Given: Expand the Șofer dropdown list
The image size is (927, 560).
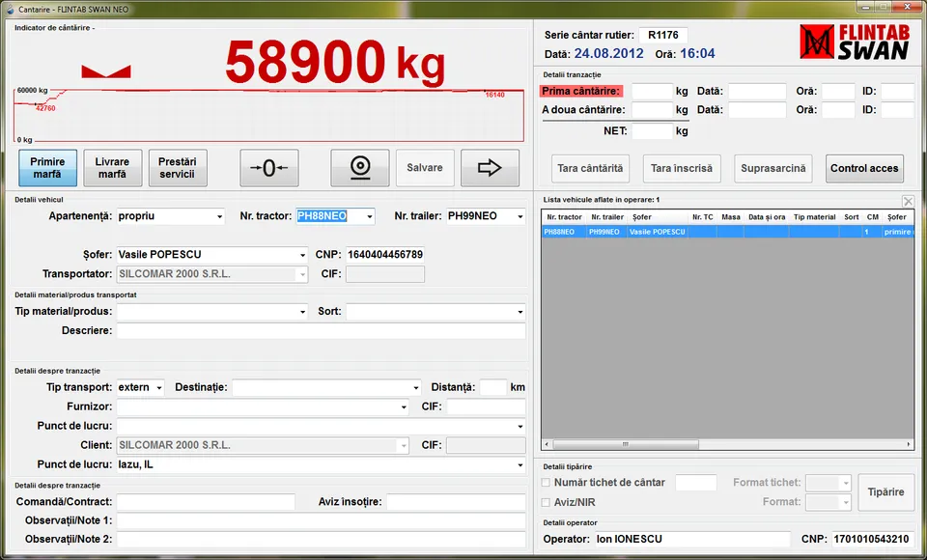Looking at the screenshot, I should (x=302, y=255).
